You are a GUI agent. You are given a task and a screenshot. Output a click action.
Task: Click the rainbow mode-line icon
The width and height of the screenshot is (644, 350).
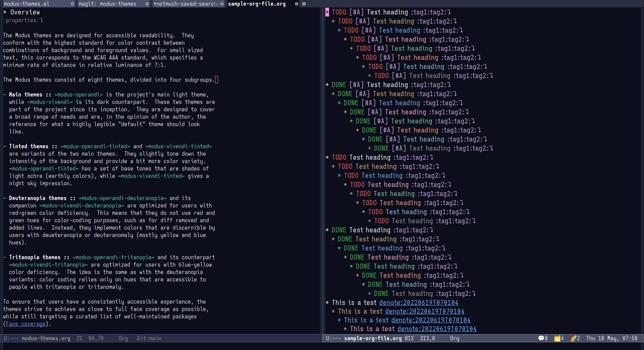pos(574,338)
